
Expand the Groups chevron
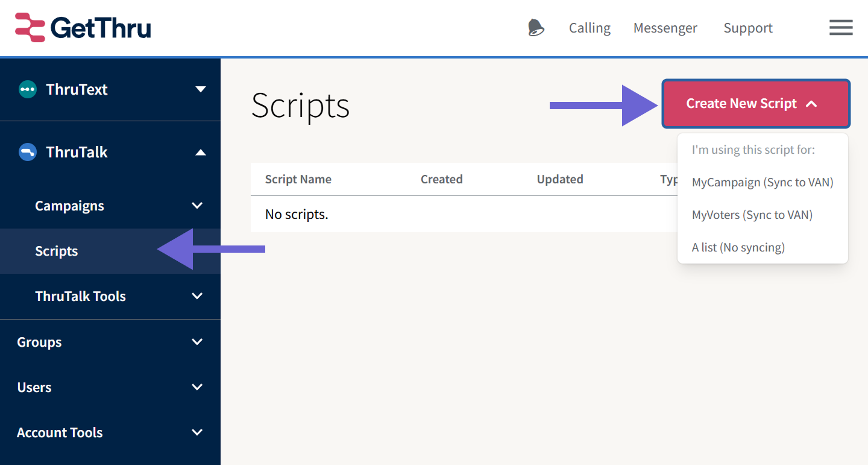[x=197, y=342]
